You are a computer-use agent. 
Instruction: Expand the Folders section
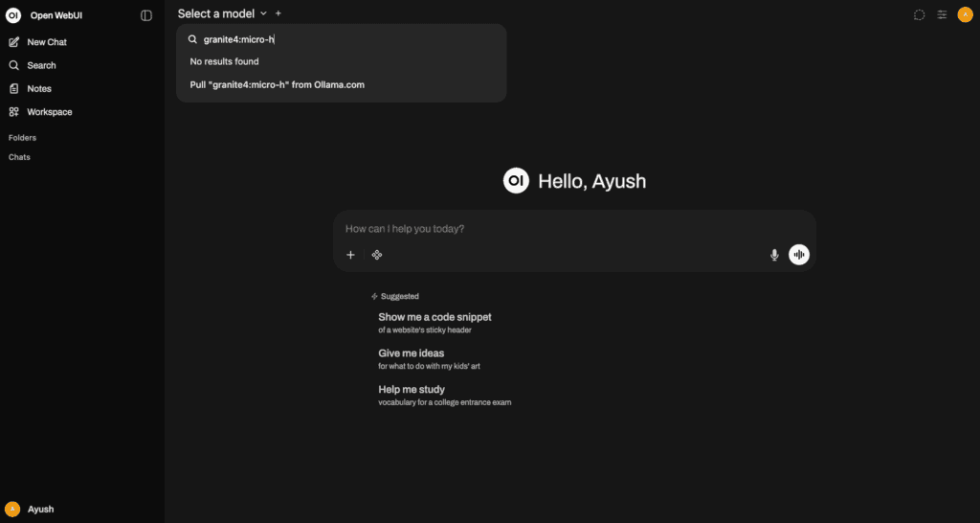[x=23, y=138]
